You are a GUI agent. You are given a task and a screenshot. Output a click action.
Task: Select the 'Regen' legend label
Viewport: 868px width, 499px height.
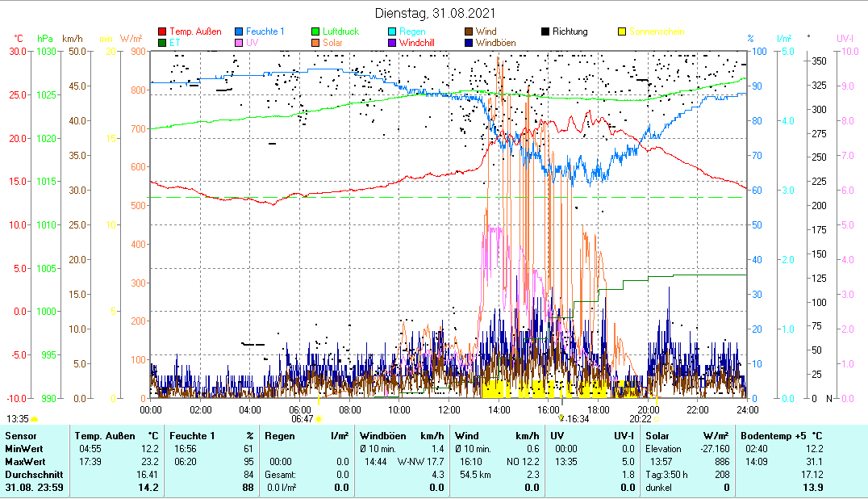point(412,31)
